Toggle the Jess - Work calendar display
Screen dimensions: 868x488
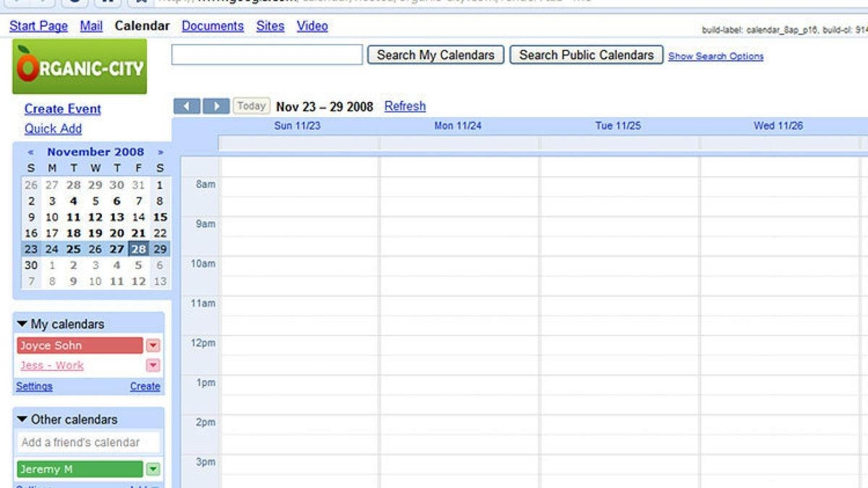coord(51,365)
